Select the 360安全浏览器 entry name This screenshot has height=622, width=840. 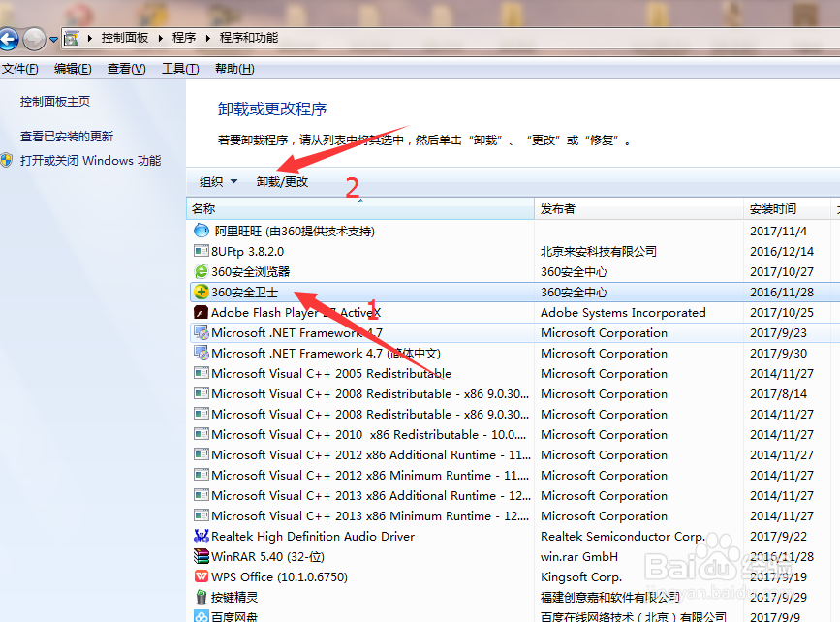(x=250, y=271)
